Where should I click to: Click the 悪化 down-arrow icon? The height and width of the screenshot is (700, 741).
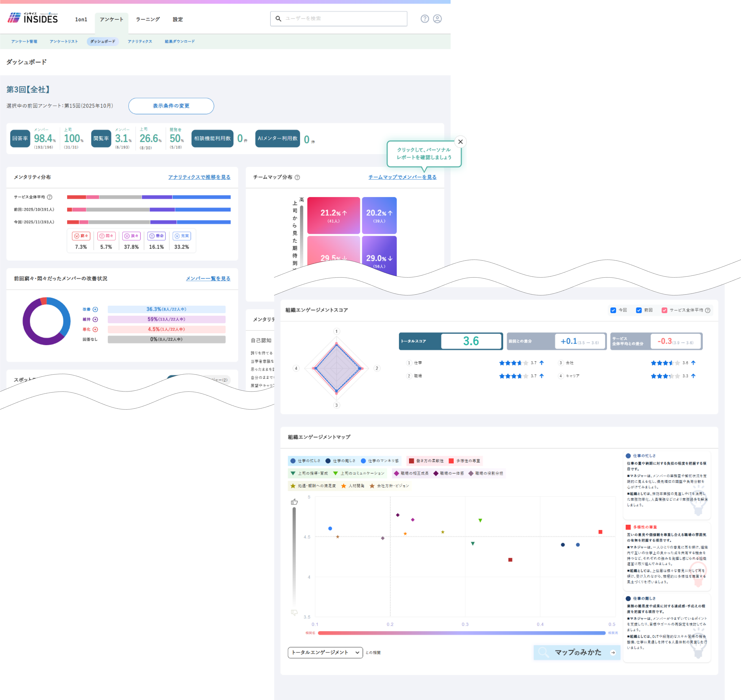[95, 330]
